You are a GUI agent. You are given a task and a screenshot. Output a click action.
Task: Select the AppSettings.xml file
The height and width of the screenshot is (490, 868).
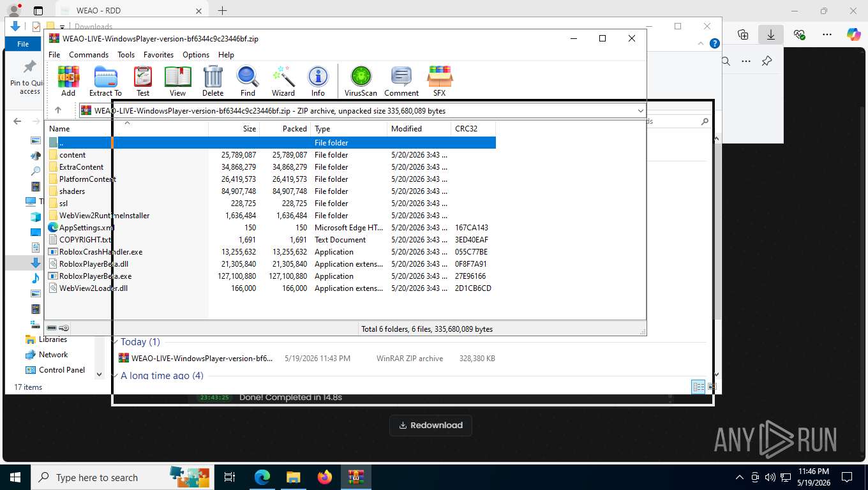(x=271, y=228)
